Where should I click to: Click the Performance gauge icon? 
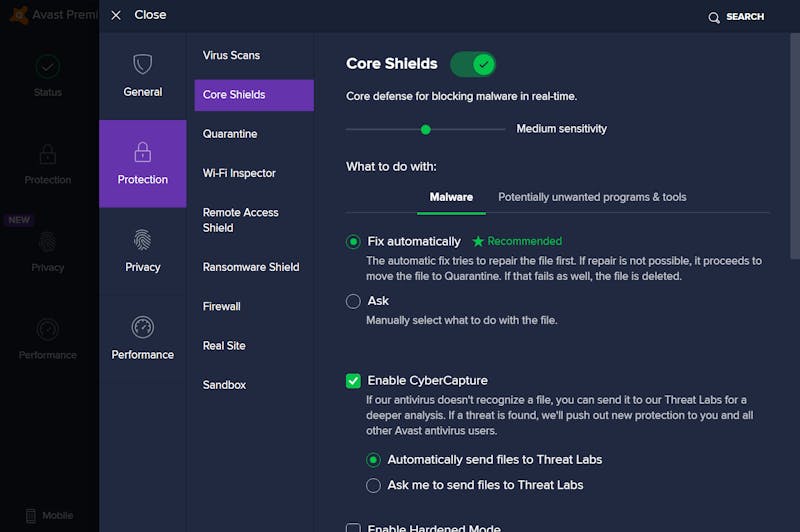tap(142, 327)
